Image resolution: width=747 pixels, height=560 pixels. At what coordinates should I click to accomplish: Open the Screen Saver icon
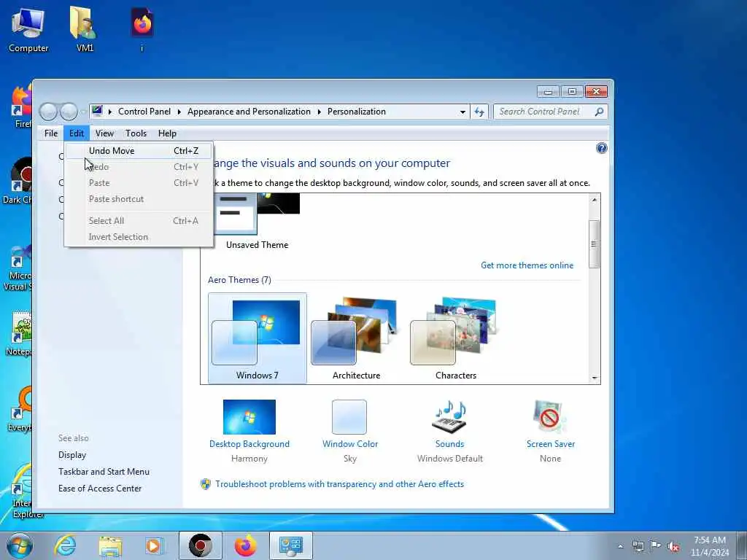(550, 416)
